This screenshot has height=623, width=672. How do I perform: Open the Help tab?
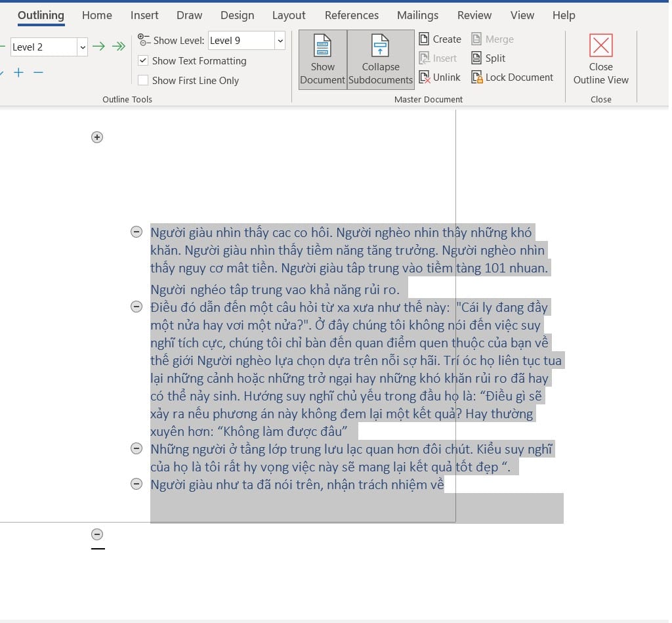point(564,16)
